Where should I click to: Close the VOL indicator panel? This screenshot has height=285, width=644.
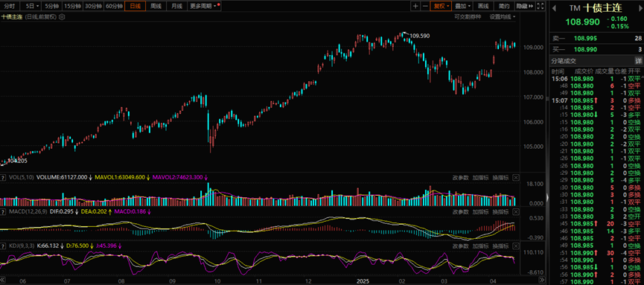(516, 177)
